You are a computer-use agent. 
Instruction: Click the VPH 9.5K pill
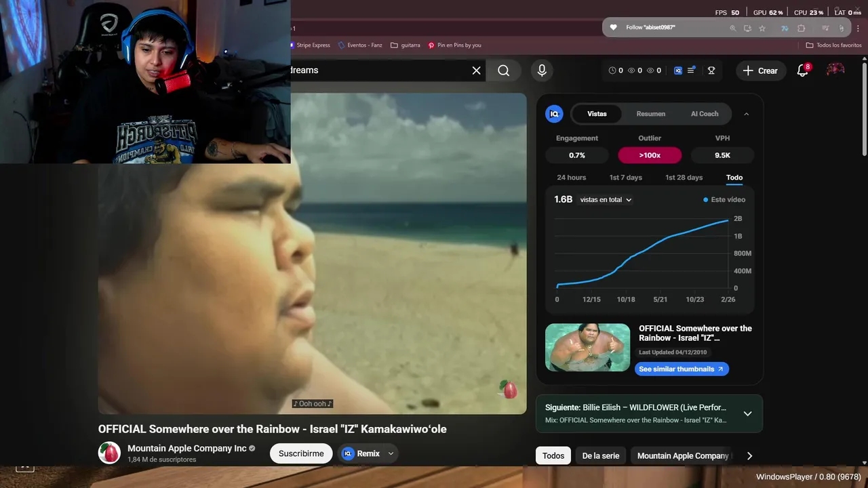tap(722, 155)
